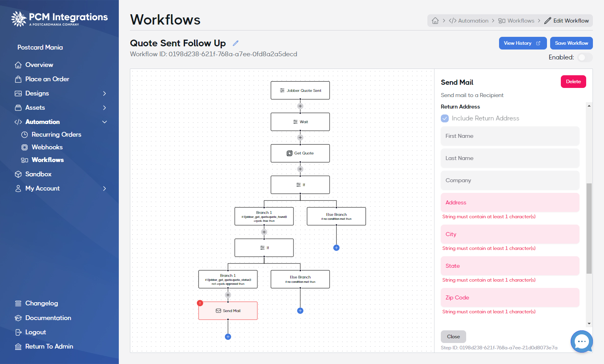This screenshot has width=604, height=364.
Task: Select the Wait workflow node
Action: 300,122
